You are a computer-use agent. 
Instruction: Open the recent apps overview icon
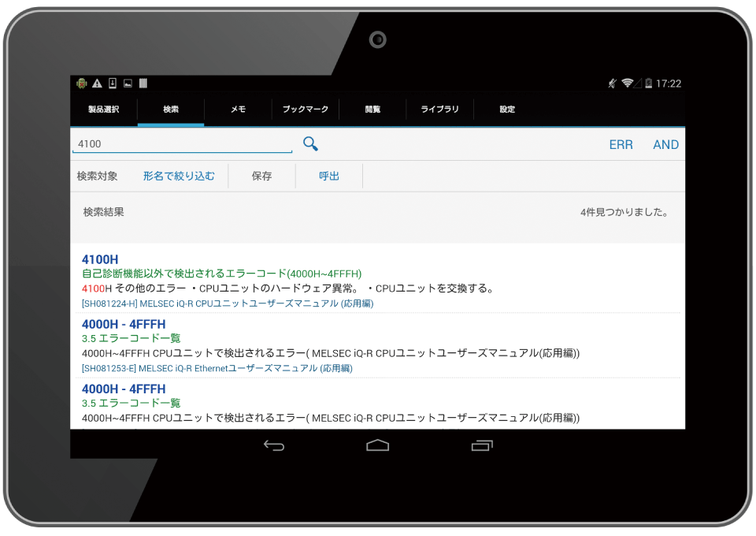tap(481, 445)
